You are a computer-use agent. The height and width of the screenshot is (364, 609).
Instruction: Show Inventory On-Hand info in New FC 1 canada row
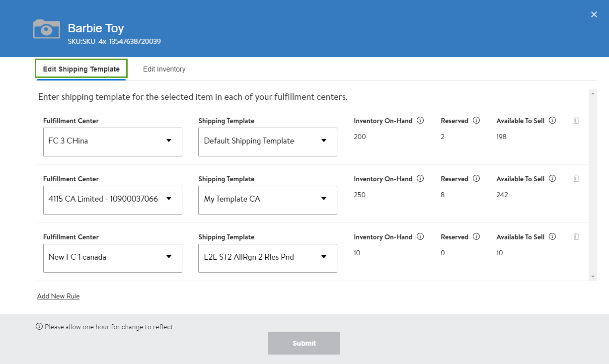(420, 236)
